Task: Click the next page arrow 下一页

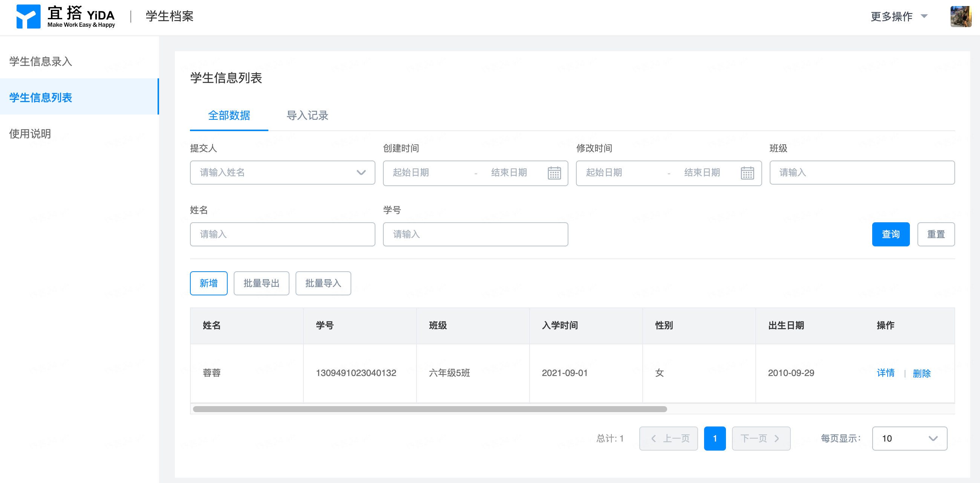Action: pyautogui.click(x=761, y=439)
